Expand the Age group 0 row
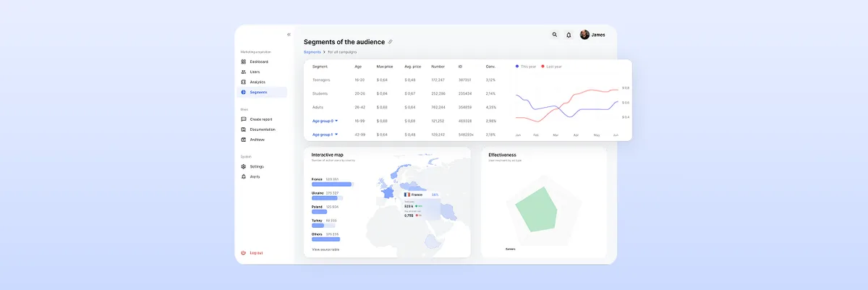This screenshot has width=868, height=290. [325, 121]
